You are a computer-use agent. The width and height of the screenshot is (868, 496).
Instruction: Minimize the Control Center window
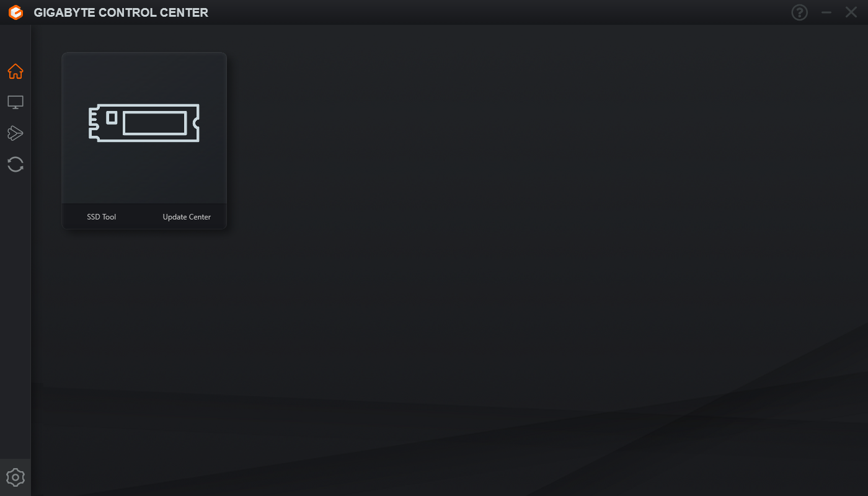point(826,12)
